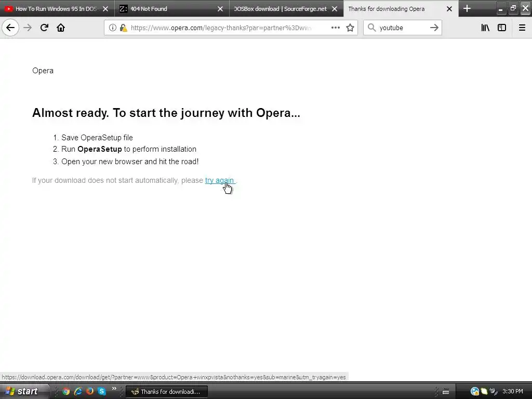Bookmark this page with the star icon
The width and height of the screenshot is (532, 399).
pos(350,28)
